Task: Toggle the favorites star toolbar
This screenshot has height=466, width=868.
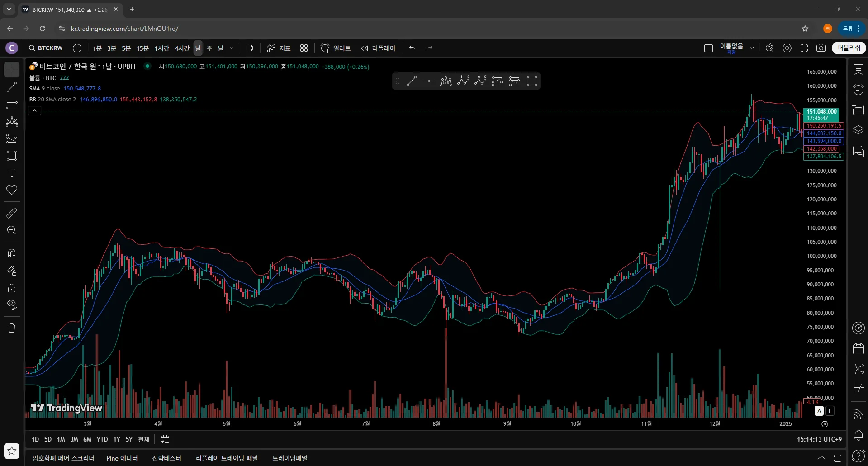Action: coord(12,451)
